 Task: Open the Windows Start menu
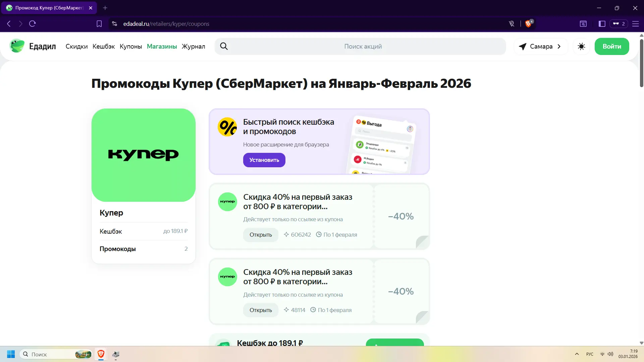(x=11, y=354)
